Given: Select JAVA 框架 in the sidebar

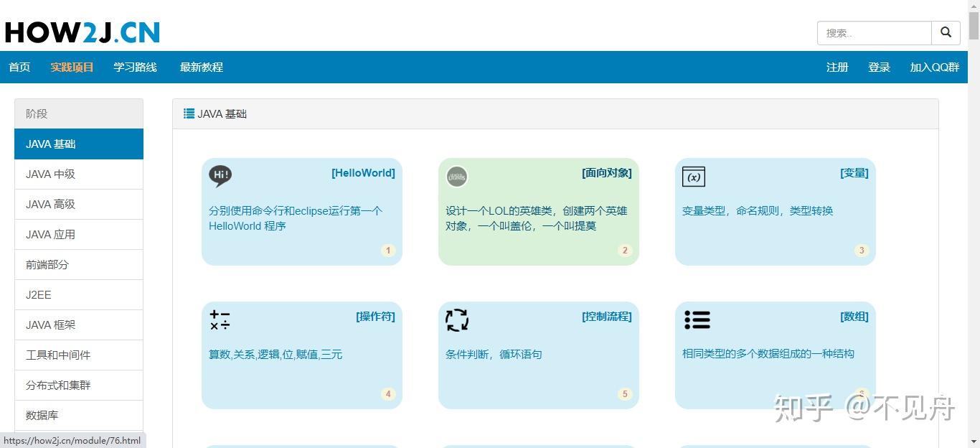Looking at the screenshot, I should (79, 325).
